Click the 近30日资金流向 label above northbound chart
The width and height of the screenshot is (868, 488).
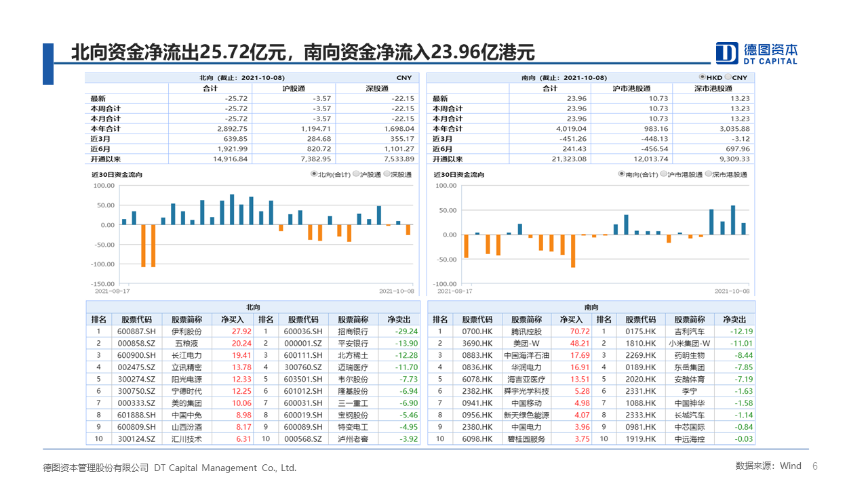(x=117, y=174)
